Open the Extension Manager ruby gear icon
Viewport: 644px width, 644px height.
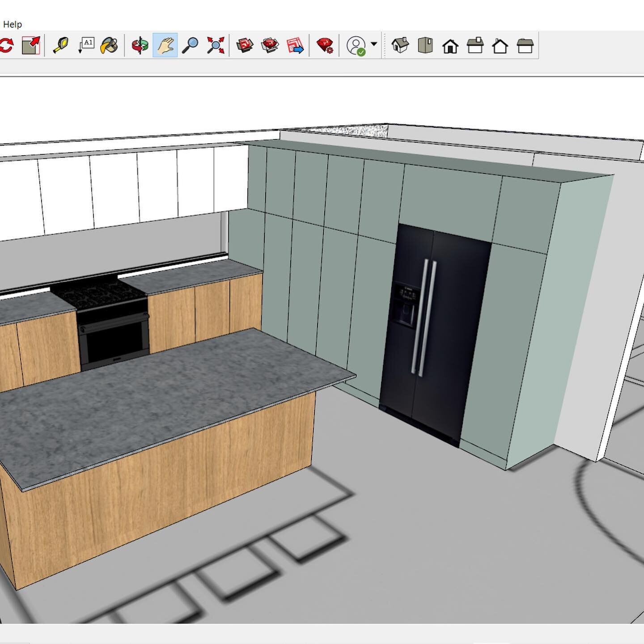[325, 45]
